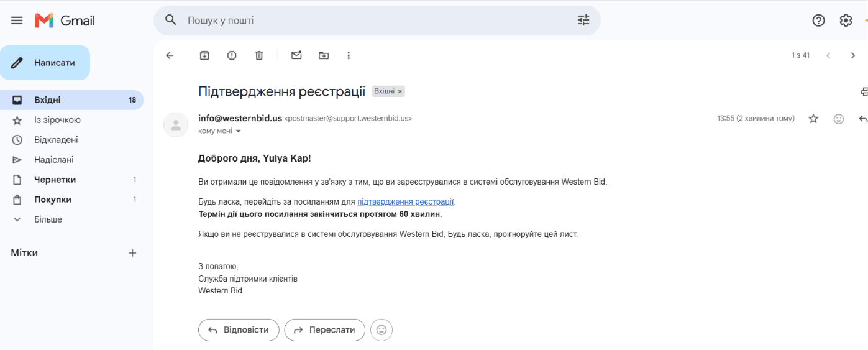Open the підтвердження реєстрації link
868x350 pixels.
pos(406,201)
